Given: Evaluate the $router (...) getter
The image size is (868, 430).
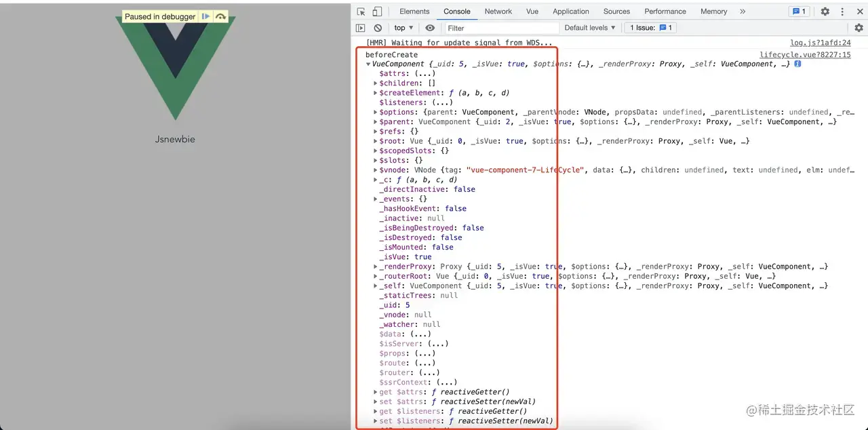Looking at the screenshot, I should point(429,372).
